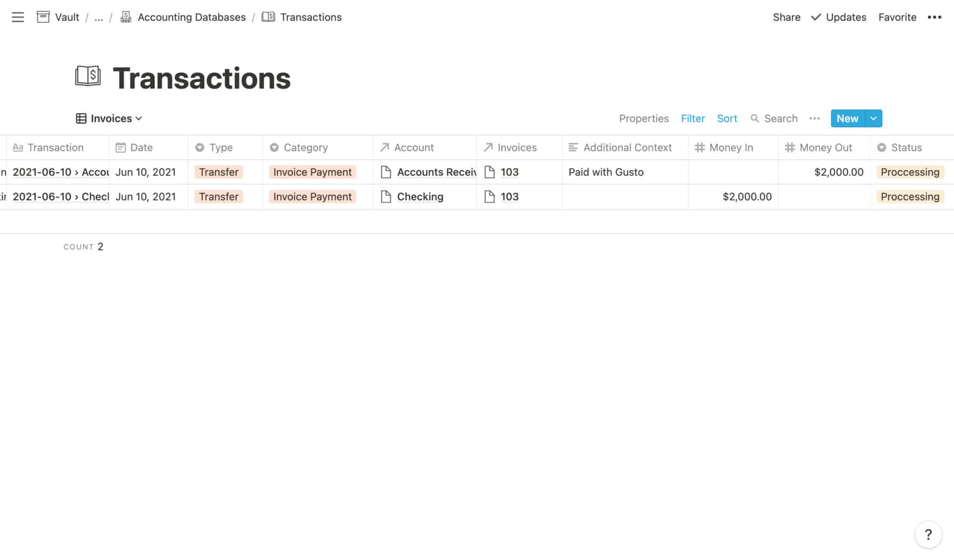
Task: Open the Invoices view dropdown
Action: pos(109,118)
